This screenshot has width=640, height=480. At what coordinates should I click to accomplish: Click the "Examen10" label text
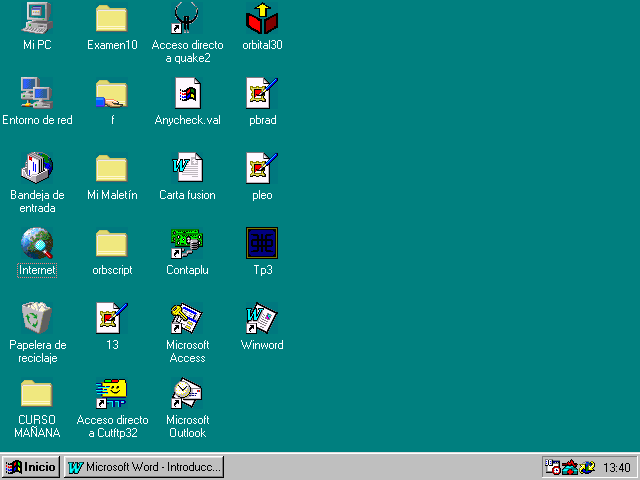(x=112, y=45)
